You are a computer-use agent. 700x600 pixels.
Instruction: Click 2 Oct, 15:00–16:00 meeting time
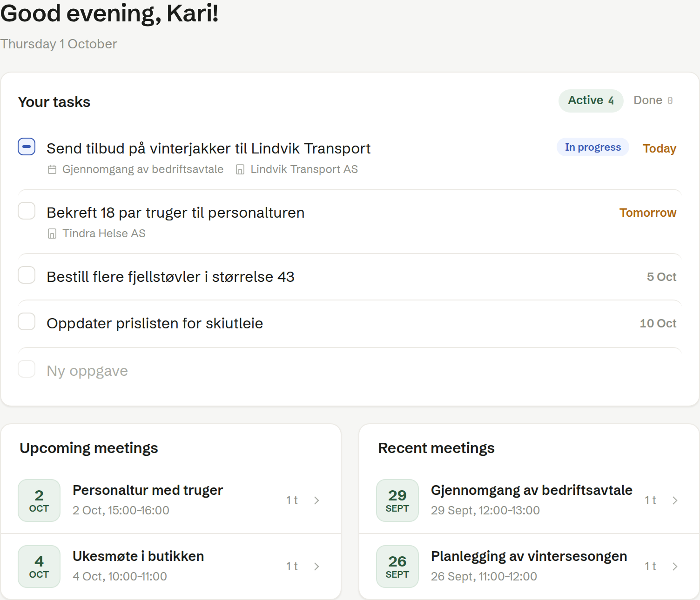click(121, 510)
